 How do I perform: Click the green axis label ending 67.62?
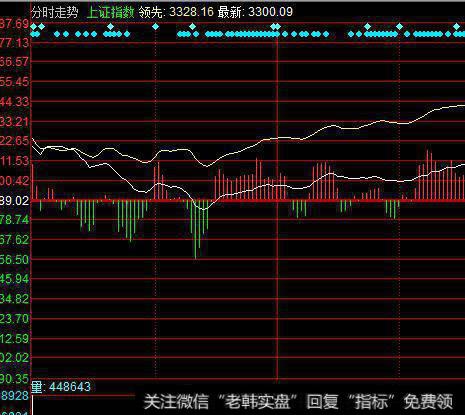click(x=14, y=239)
